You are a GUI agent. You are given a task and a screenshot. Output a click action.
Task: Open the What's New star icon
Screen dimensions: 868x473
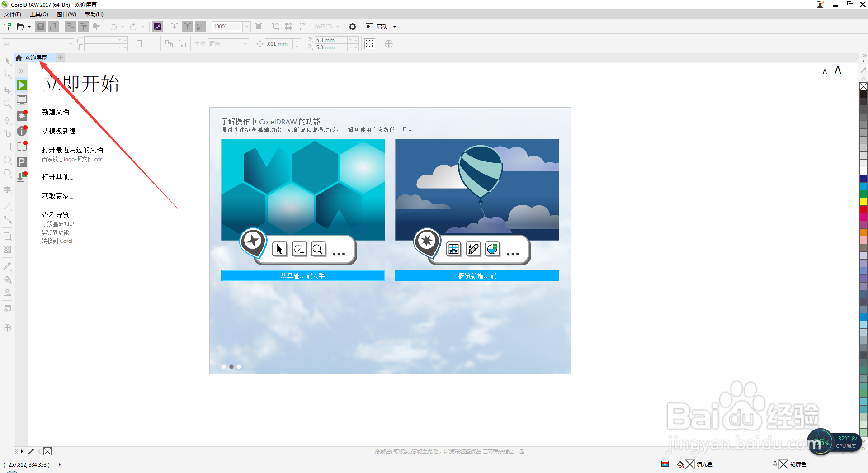pyautogui.click(x=22, y=116)
